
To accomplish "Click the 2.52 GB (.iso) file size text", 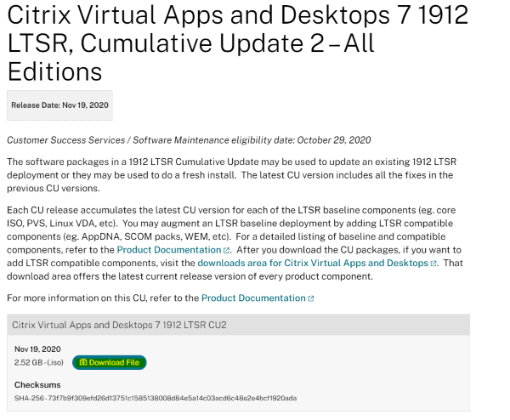I will [39, 362].
